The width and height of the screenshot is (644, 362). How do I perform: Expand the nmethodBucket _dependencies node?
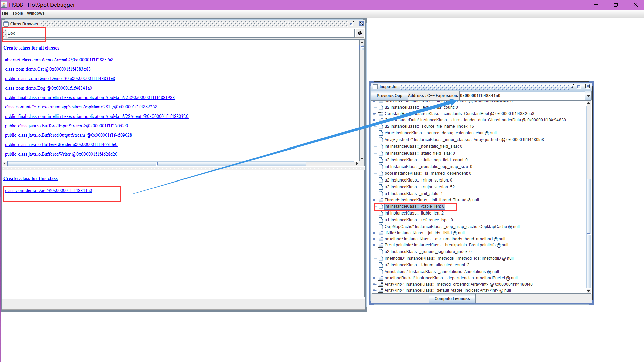374,278
